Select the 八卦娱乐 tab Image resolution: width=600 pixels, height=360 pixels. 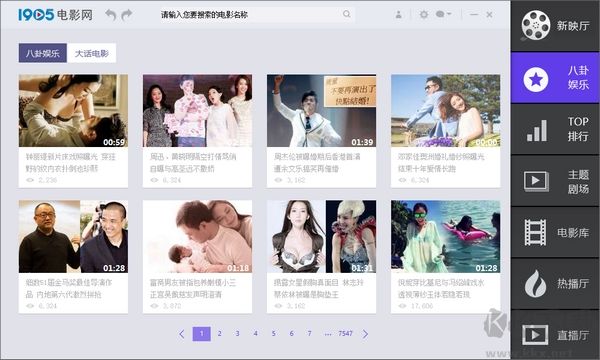(x=43, y=53)
